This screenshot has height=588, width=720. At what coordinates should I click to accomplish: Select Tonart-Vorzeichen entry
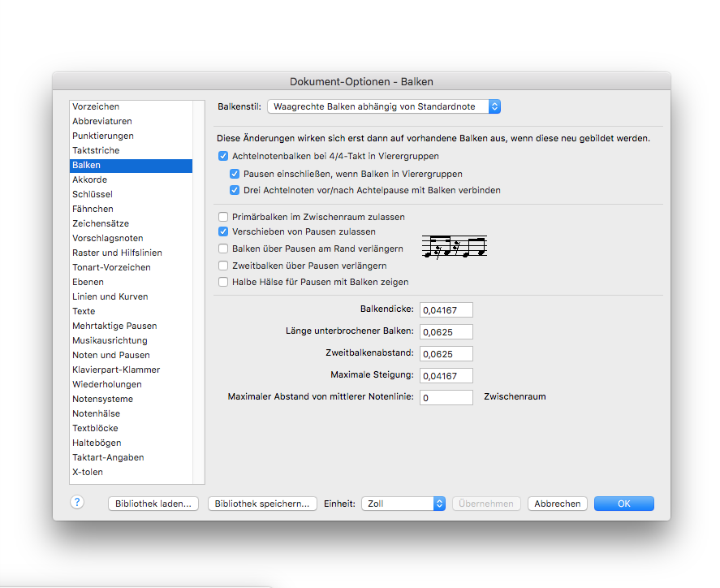click(x=131, y=267)
